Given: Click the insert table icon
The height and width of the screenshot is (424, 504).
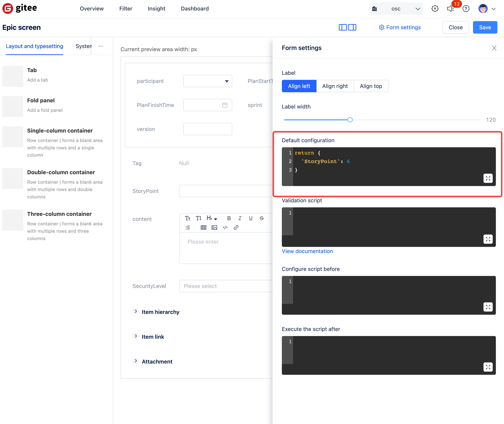Looking at the screenshot, I should [203, 227].
